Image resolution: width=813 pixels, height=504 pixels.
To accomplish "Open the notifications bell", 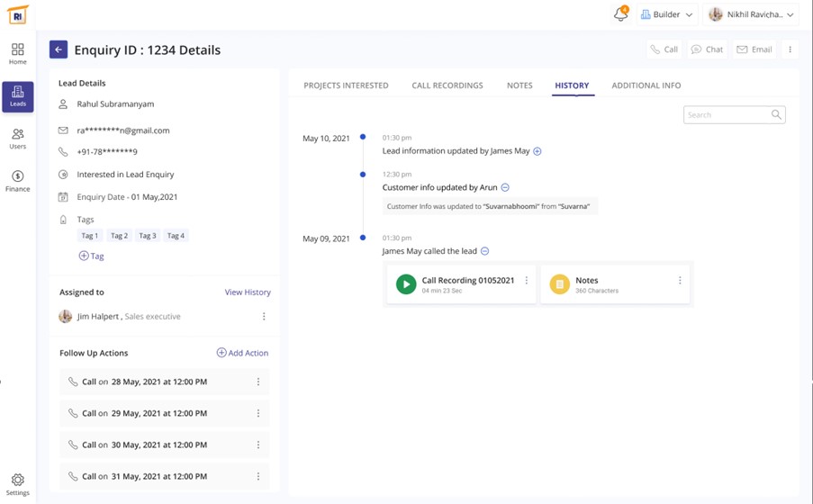I will tap(620, 14).
